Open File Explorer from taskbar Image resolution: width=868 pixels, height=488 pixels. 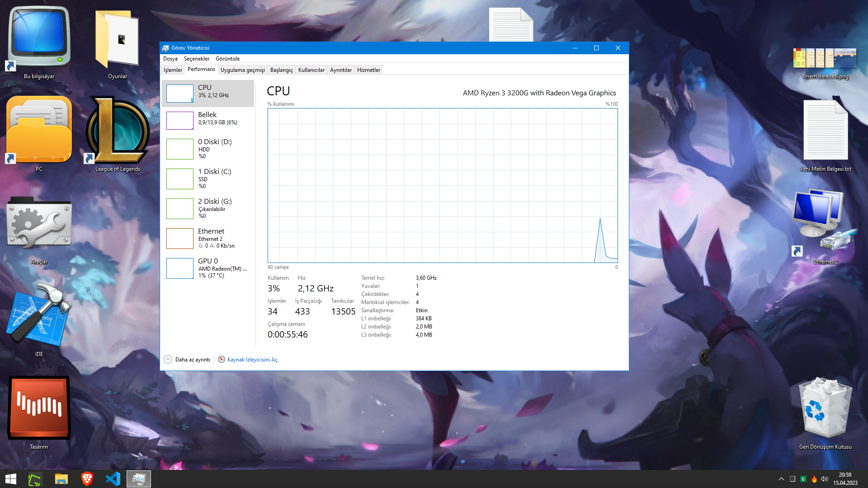(x=61, y=479)
